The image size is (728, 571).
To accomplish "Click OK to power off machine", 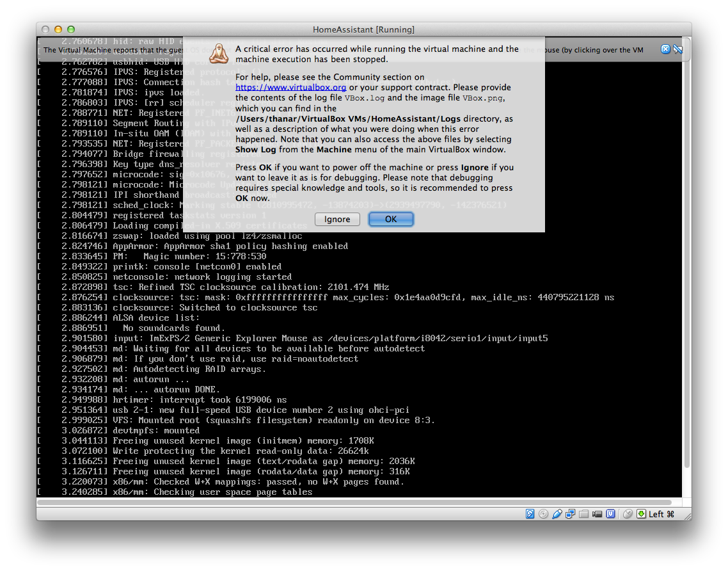I will (391, 220).
